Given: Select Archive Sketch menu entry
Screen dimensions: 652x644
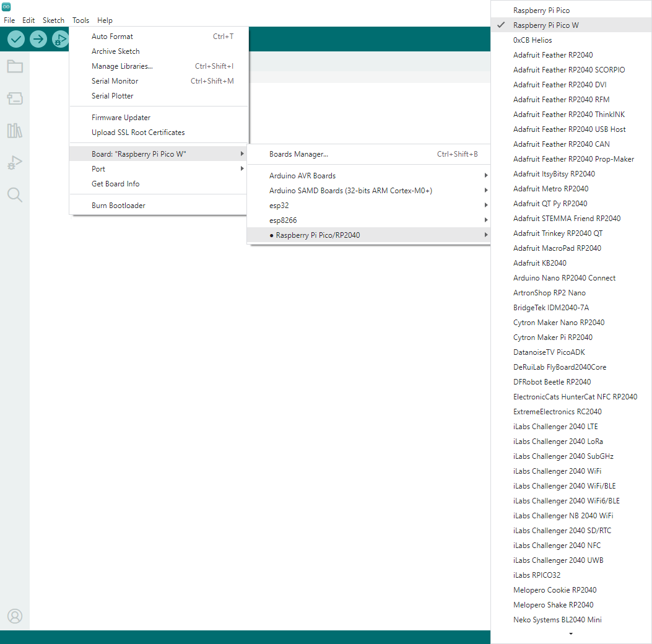Looking at the screenshot, I should point(159,51).
